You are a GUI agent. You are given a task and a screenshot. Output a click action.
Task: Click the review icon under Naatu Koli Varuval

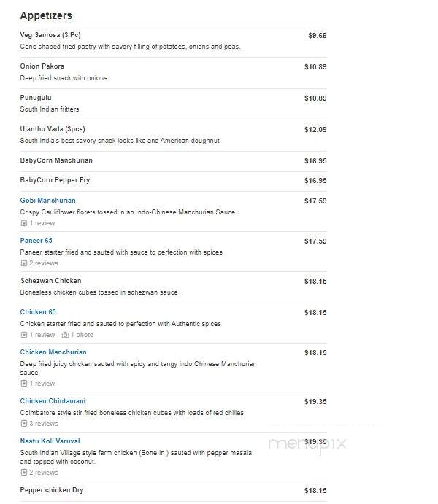tap(24, 473)
